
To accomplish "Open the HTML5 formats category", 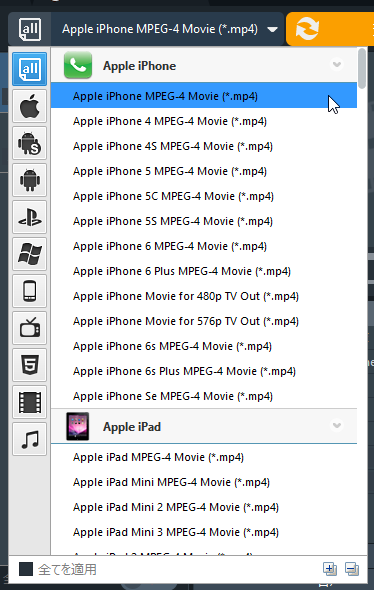I will pos(29,365).
